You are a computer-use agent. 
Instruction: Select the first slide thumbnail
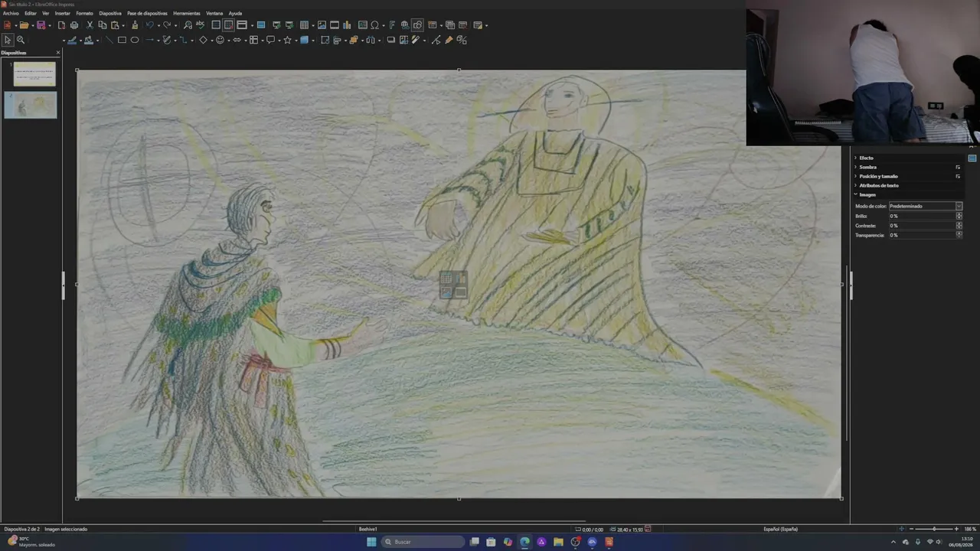point(34,74)
